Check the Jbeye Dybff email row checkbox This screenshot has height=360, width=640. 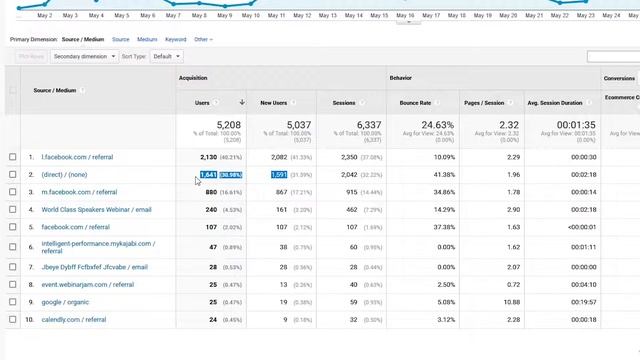click(13, 267)
